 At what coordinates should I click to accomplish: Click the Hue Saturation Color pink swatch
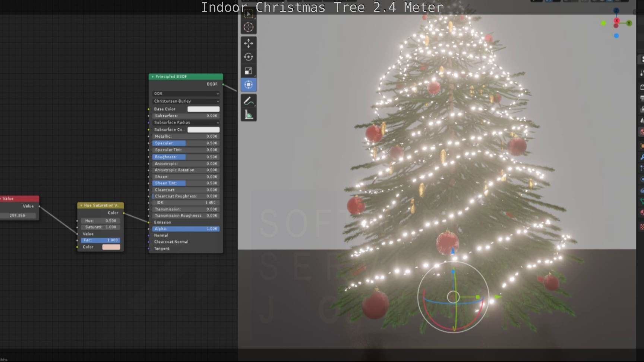111,247
